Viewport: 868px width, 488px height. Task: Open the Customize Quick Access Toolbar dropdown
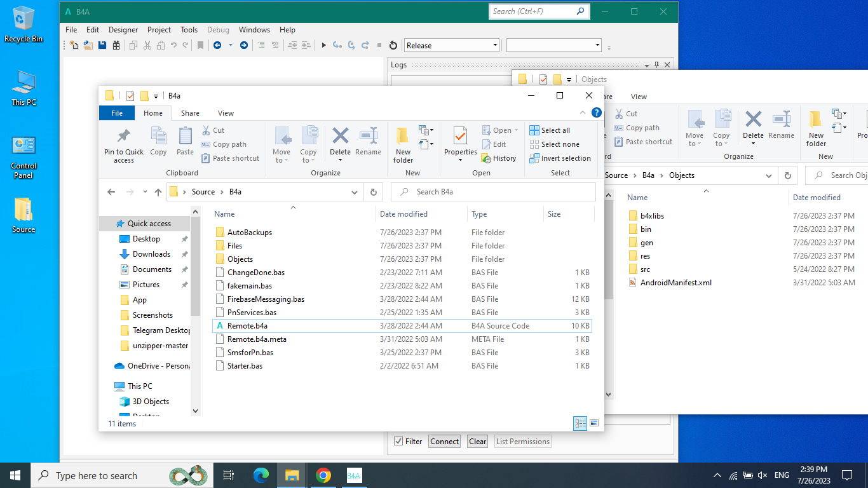pos(156,96)
